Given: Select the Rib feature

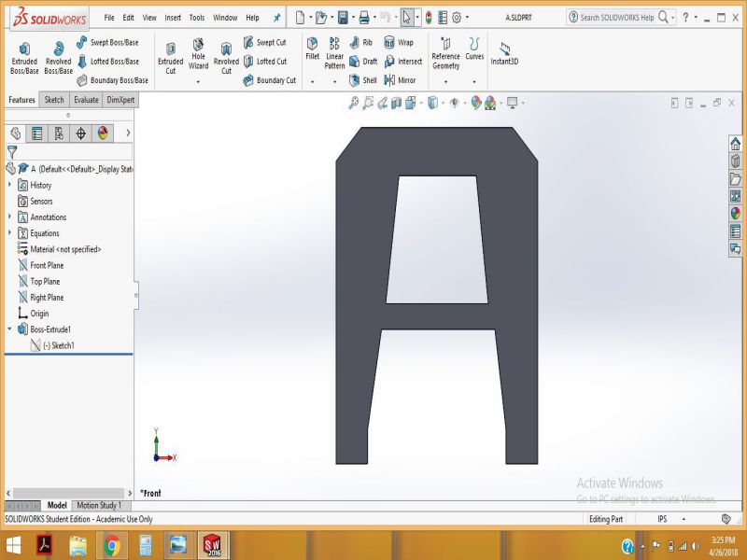Looking at the screenshot, I should [x=361, y=42].
